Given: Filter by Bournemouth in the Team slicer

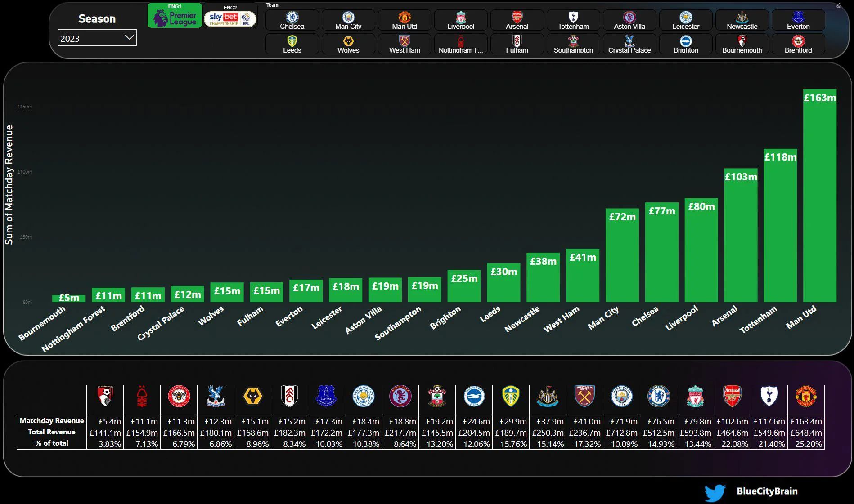Looking at the screenshot, I should tap(742, 44).
